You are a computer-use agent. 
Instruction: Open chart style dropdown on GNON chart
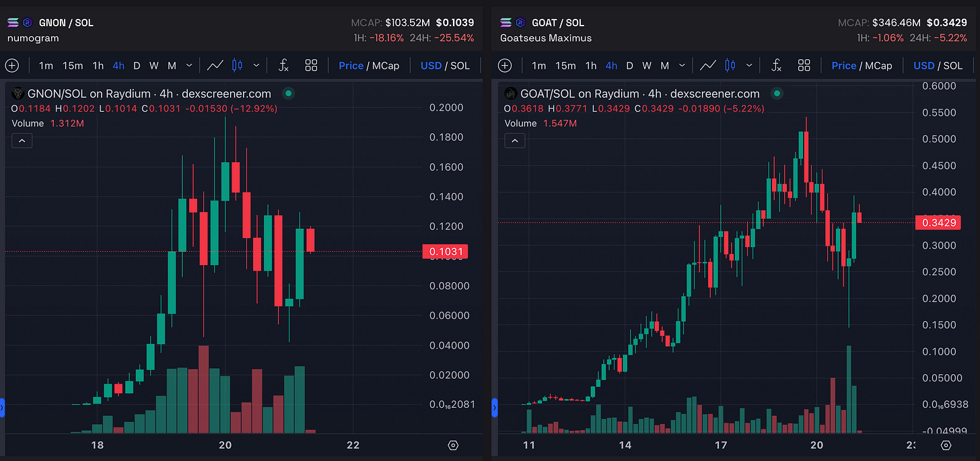coord(256,65)
